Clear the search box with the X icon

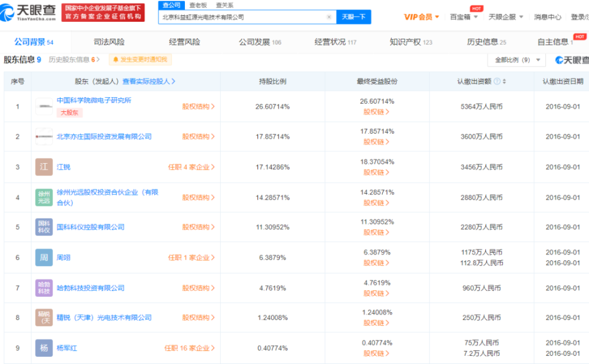point(329,17)
